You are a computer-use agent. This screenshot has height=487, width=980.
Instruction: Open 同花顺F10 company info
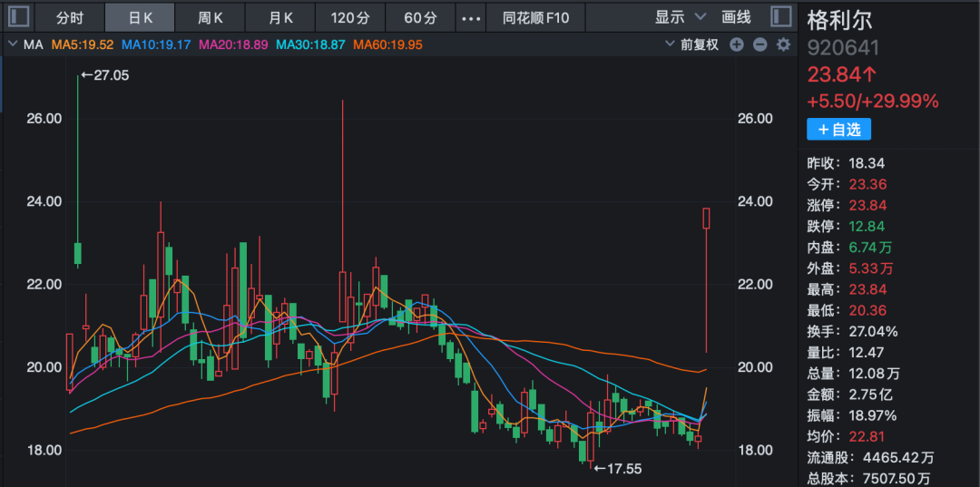pos(536,17)
